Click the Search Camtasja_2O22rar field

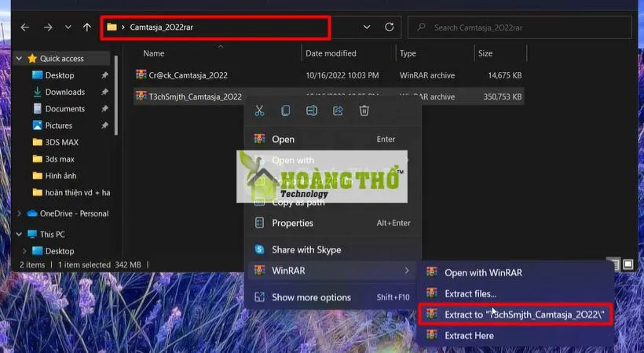click(x=520, y=27)
